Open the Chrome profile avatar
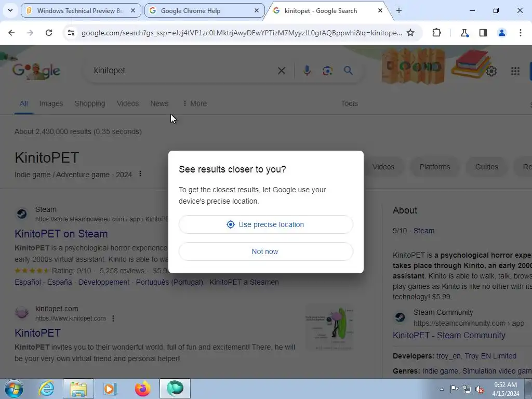The image size is (532, 399). (x=502, y=33)
